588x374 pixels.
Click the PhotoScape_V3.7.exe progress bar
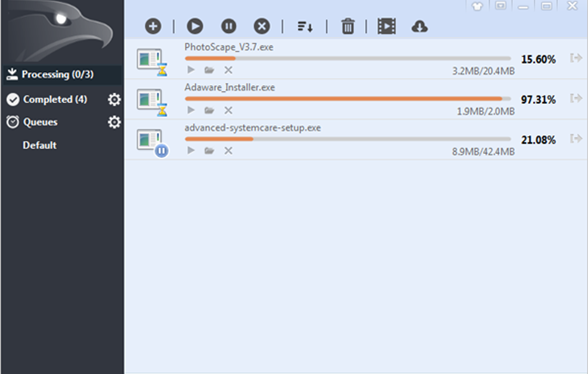point(348,59)
